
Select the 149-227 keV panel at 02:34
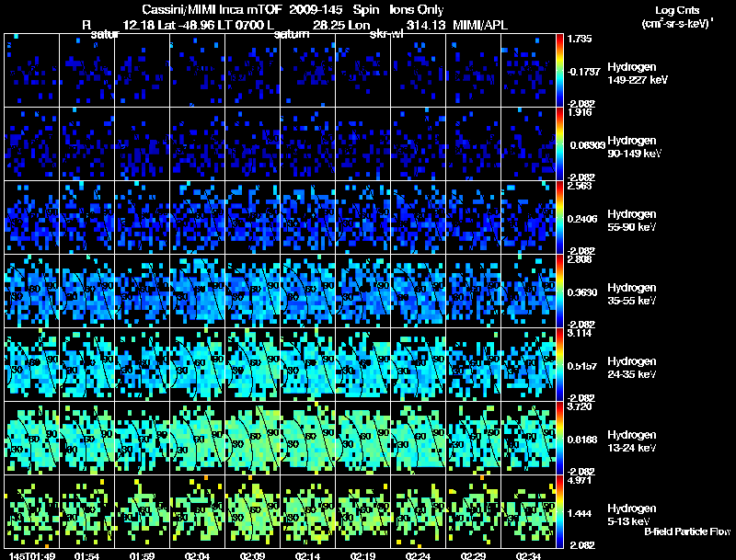coord(528,71)
